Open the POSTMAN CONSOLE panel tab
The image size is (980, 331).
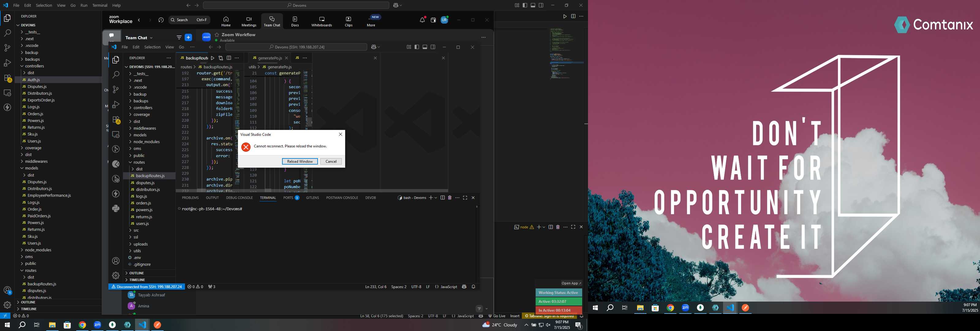tap(342, 198)
